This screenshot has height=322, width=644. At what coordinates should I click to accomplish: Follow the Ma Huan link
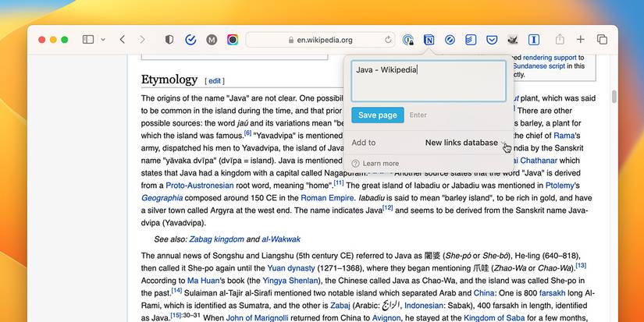click(x=201, y=281)
